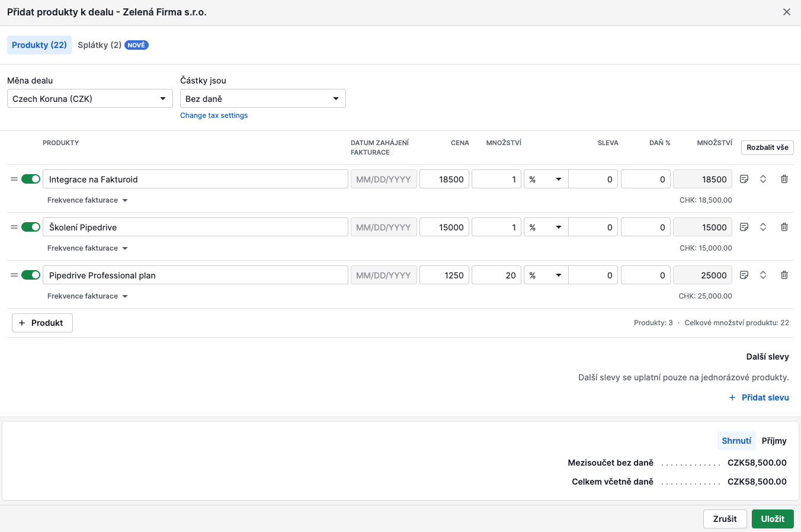Viewport: 801px width, 532px height.
Task: Toggle off the Školení Pipedrive product
Action: (x=31, y=227)
